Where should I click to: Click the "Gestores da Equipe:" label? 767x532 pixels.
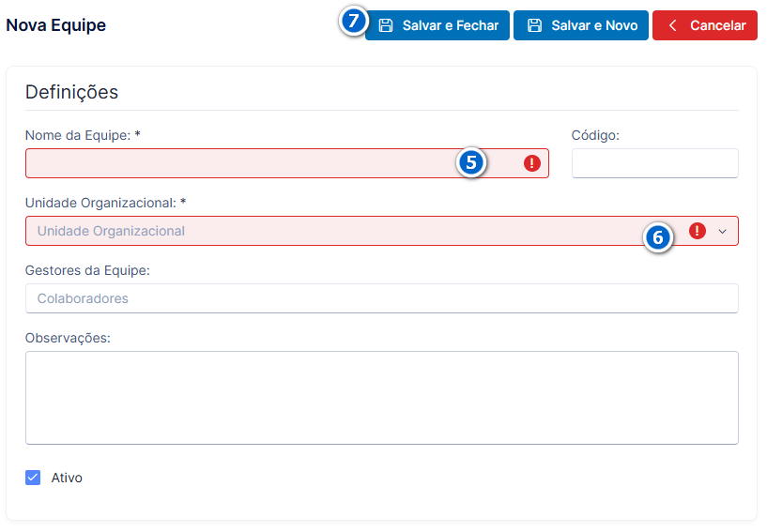[87, 270]
